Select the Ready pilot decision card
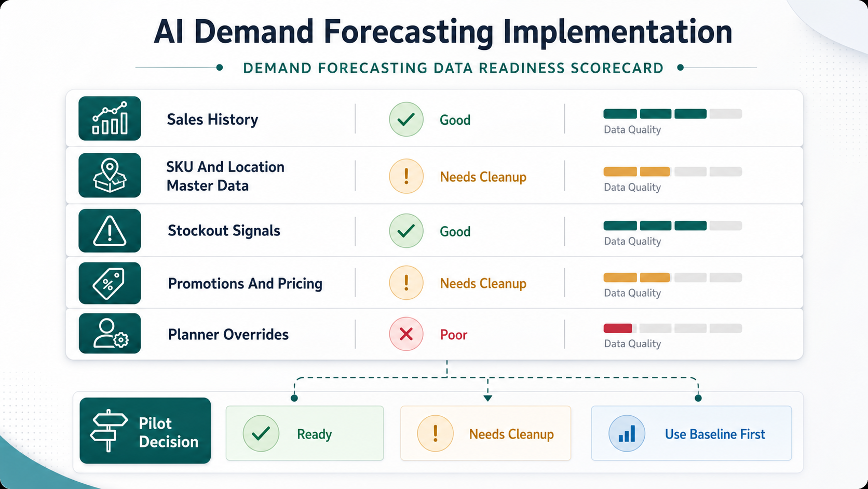The image size is (868, 489). [x=305, y=433]
